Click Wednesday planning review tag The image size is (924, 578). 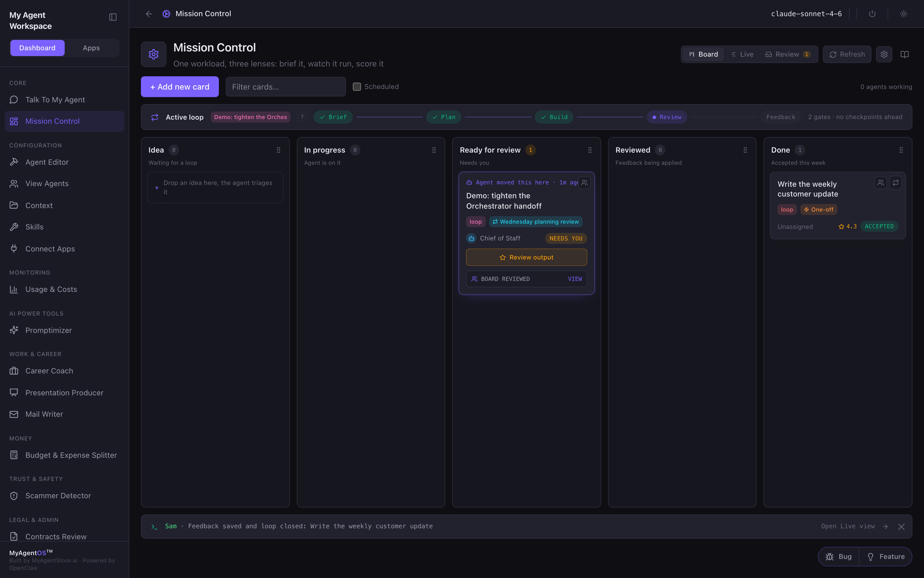[x=535, y=222]
